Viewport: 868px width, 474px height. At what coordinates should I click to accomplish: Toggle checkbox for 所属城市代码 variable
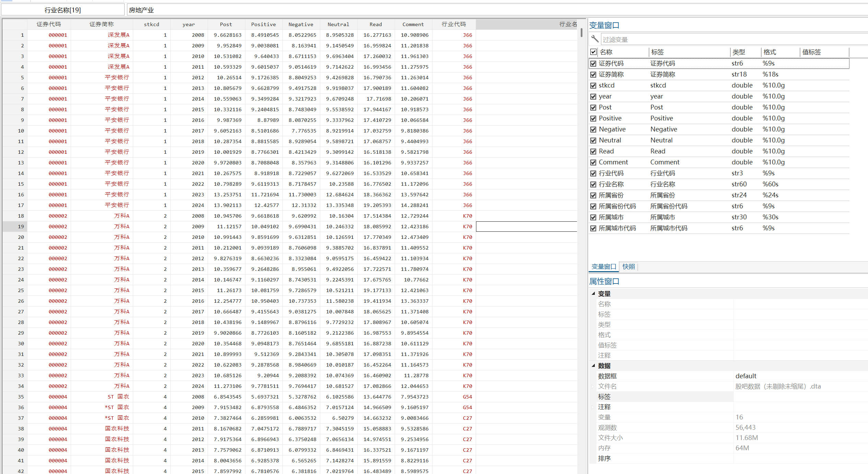(593, 228)
